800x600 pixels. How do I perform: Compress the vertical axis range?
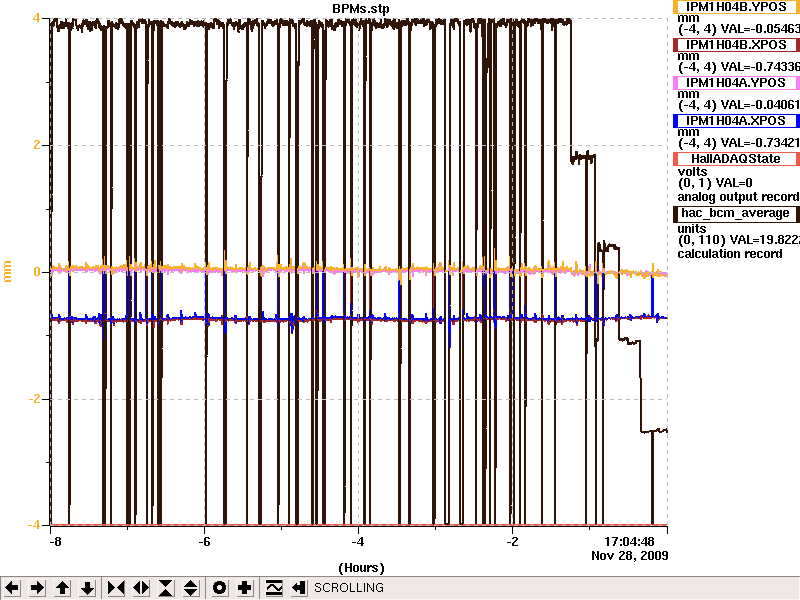click(166, 588)
